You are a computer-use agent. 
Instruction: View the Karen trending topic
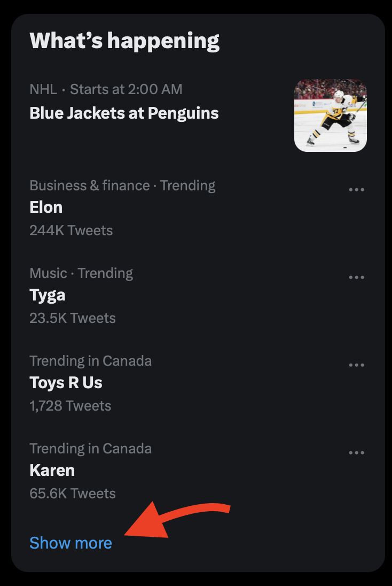point(52,471)
